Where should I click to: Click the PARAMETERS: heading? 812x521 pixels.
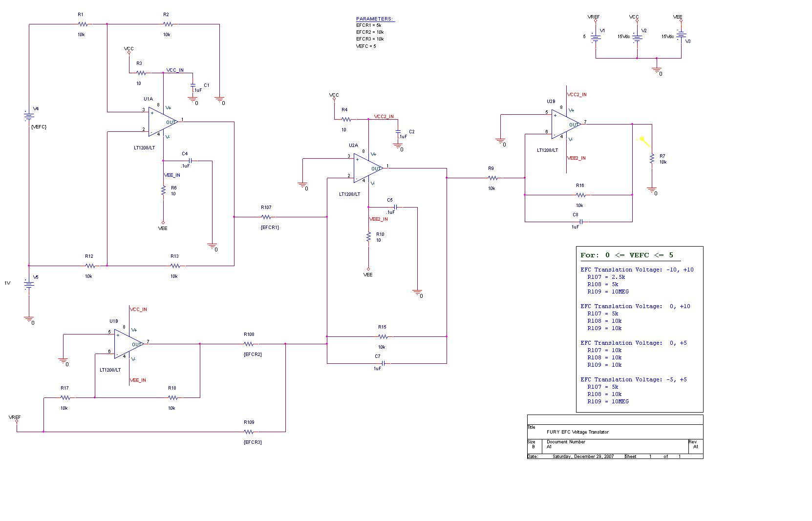point(374,19)
